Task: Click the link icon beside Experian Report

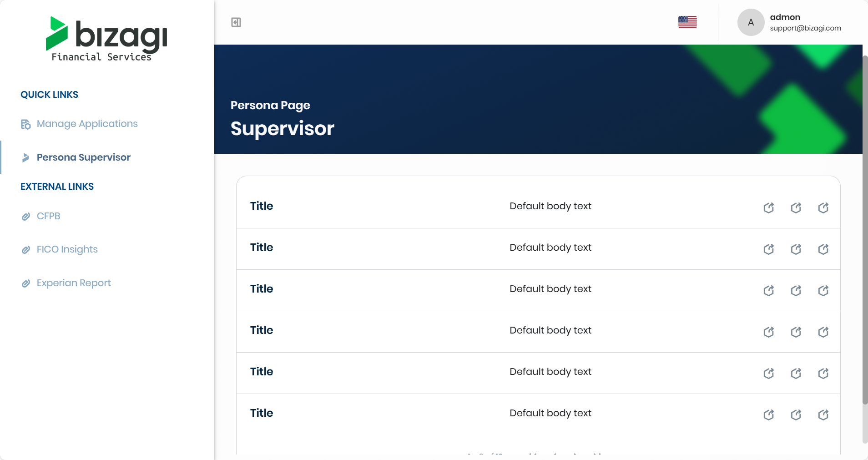Action: point(26,283)
